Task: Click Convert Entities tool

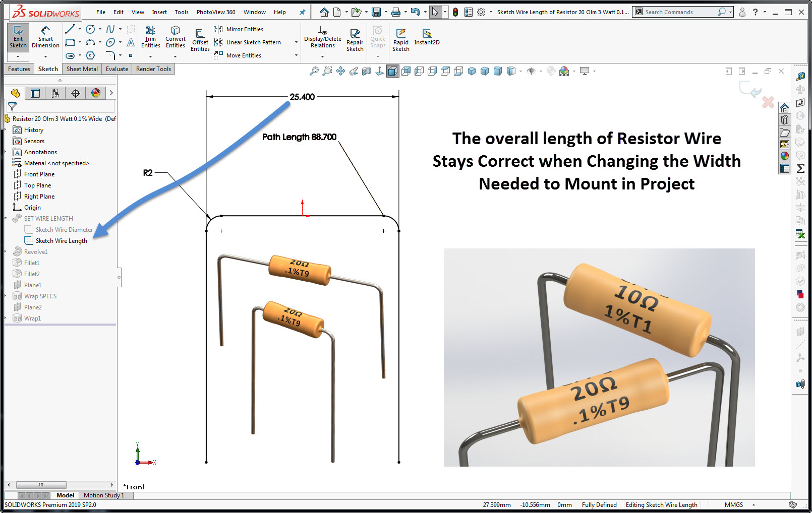Action: point(176,37)
